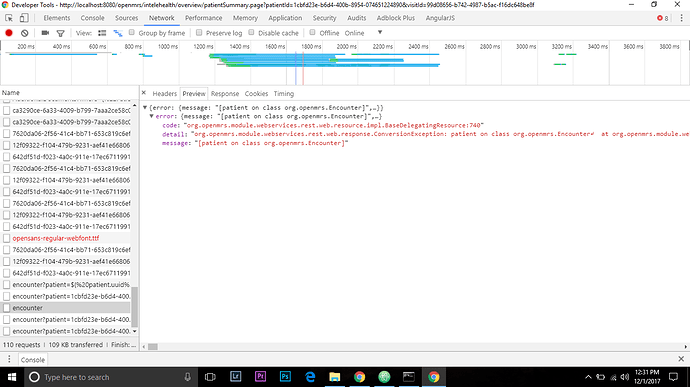
Task: Toggle the device toolbar icon
Action: (24, 18)
